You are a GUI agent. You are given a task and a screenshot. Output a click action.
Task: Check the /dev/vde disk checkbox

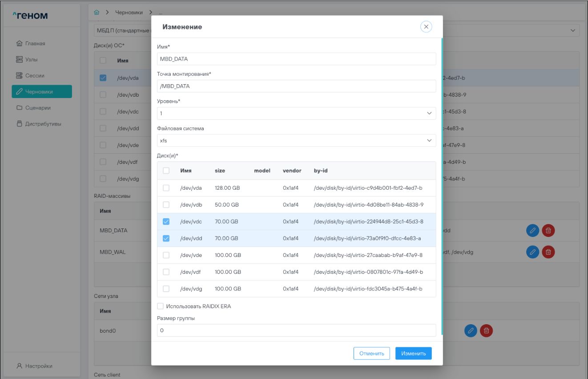click(166, 255)
